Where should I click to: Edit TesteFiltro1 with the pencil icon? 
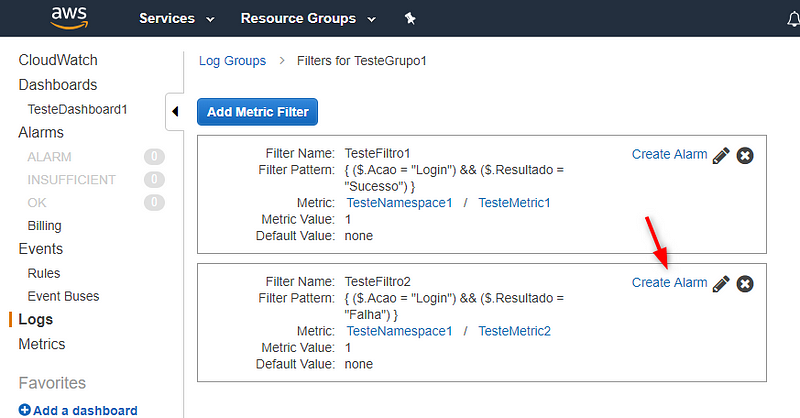click(721, 155)
